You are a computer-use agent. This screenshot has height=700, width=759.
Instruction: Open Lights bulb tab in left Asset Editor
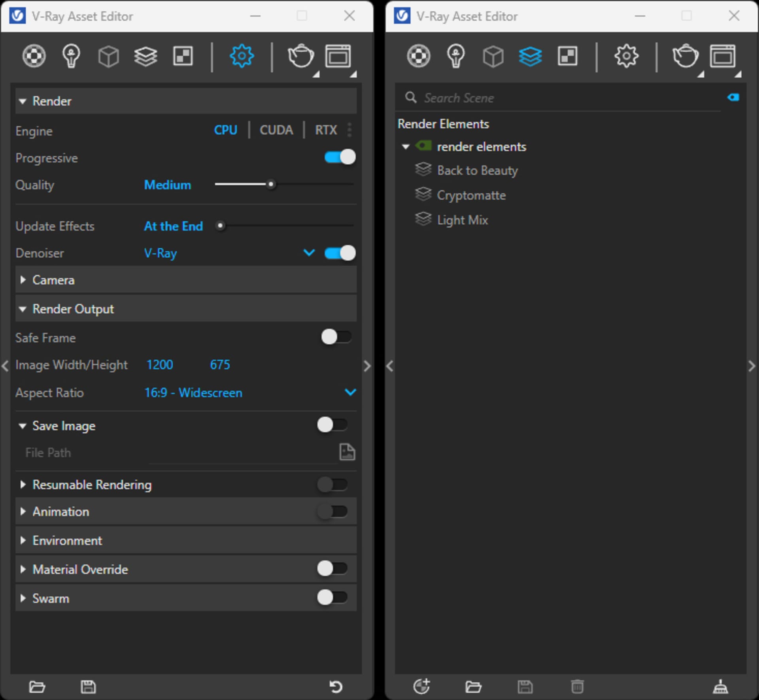[x=71, y=56]
